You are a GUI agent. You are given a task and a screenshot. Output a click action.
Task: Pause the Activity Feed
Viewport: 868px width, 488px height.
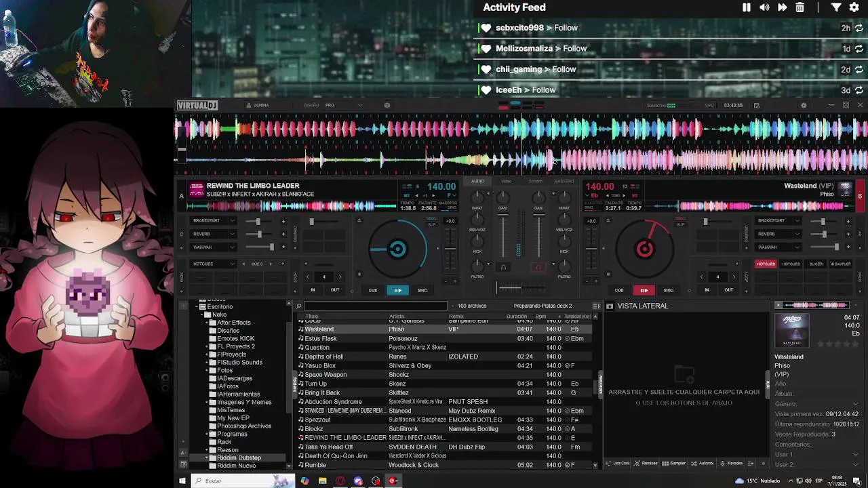pos(747,7)
